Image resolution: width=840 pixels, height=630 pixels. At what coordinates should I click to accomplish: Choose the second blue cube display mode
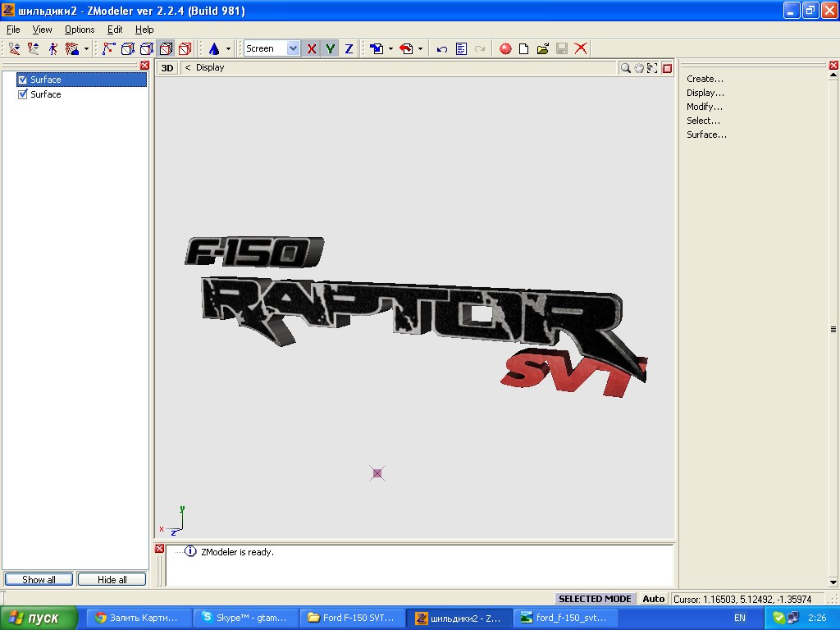click(x=147, y=48)
